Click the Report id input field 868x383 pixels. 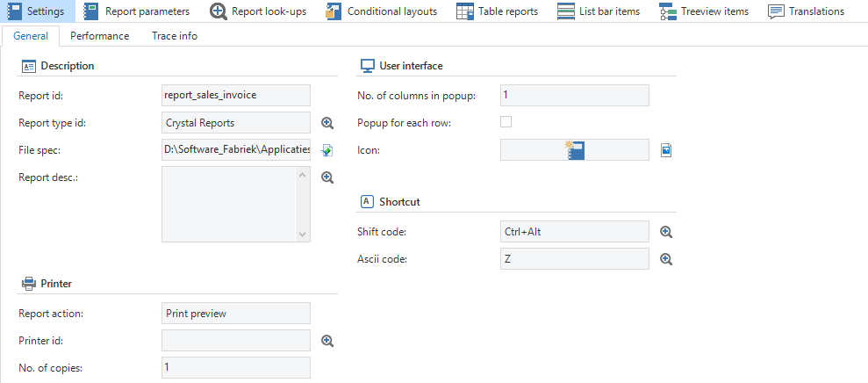236,95
